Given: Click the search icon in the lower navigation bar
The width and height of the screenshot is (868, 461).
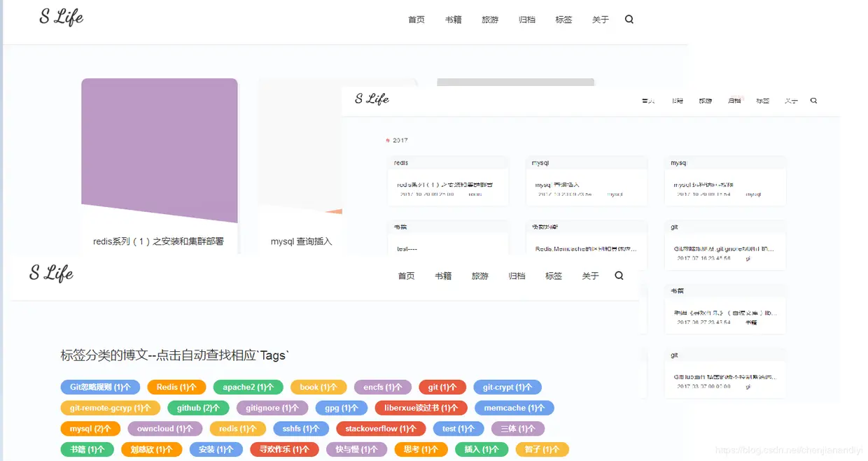Looking at the screenshot, I should click(619, 276).
